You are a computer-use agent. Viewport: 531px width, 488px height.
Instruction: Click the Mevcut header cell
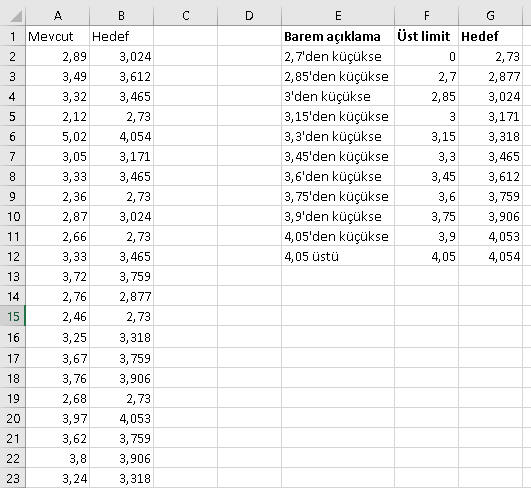(x=58, y=36)
